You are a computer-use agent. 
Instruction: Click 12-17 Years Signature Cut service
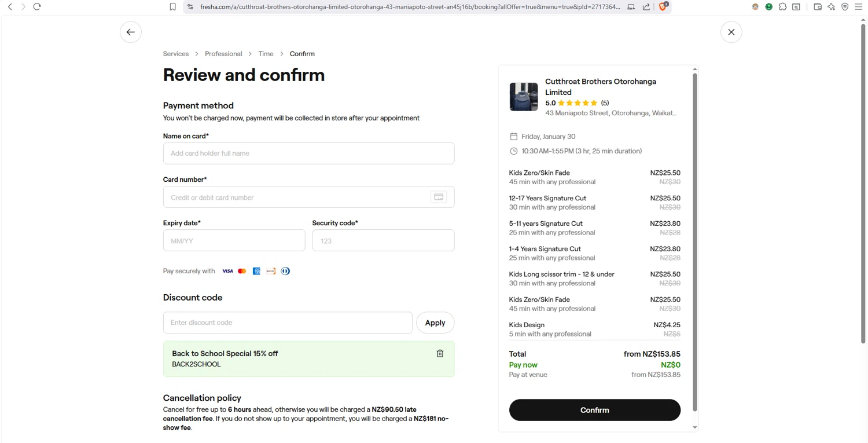(594, 203)
